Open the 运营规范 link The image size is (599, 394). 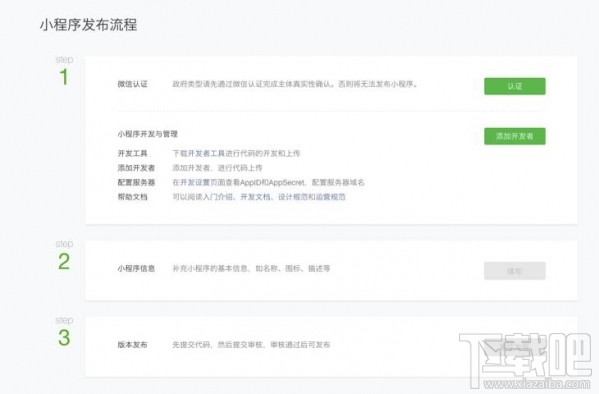click(330, 197)
